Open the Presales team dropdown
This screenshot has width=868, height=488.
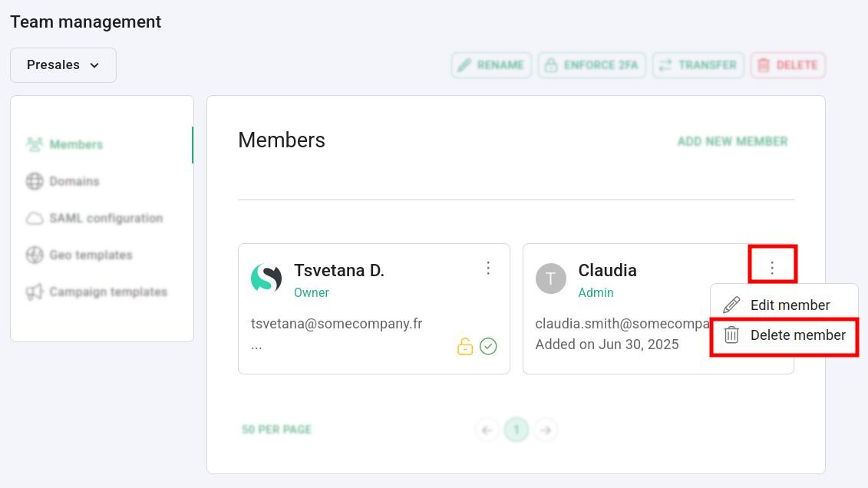point(63,65)
